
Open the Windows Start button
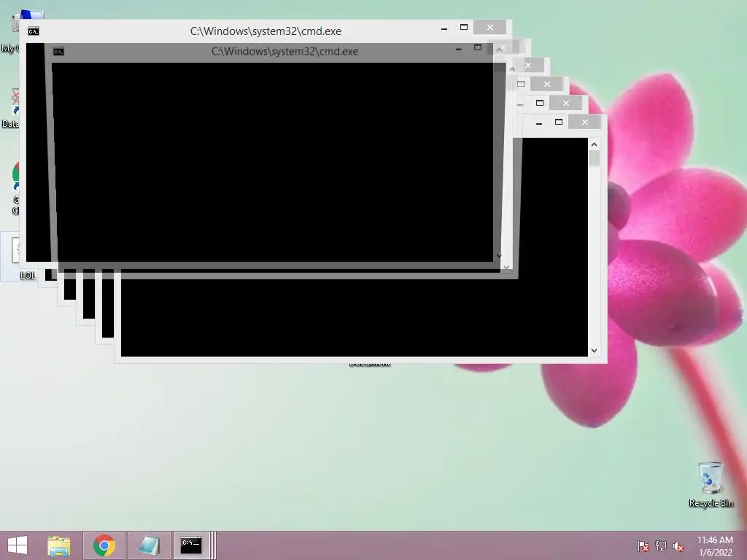[x=18, y=545]
